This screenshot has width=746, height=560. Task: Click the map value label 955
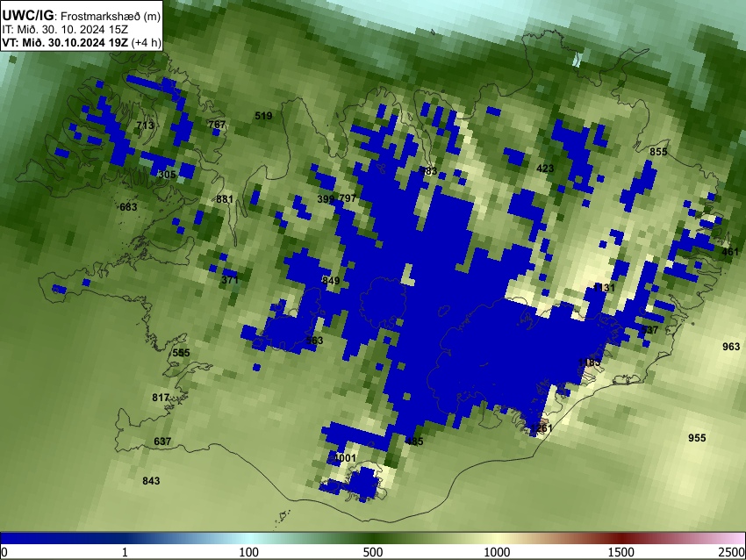(697, 438)
